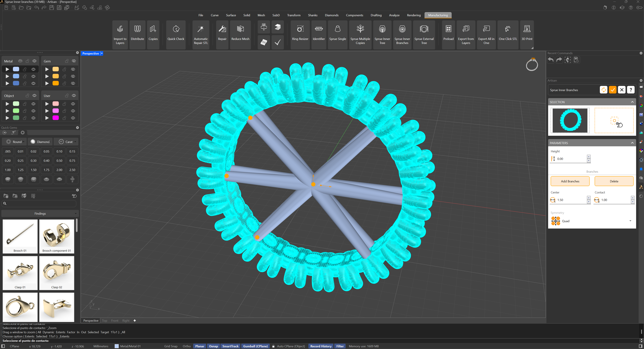Start Automatic Repair STL
Image resolution: width=644 pixels, height=349 pixels.
tap(201, 35)
